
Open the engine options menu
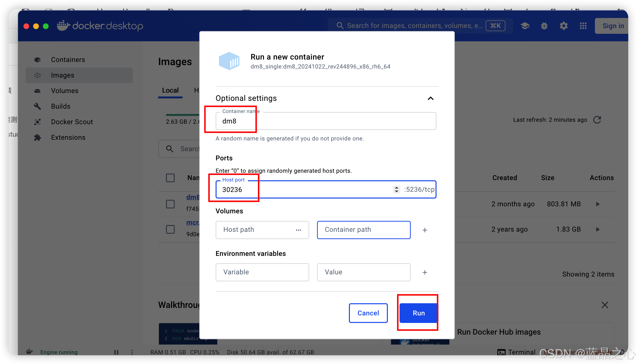tap(132, 352)
